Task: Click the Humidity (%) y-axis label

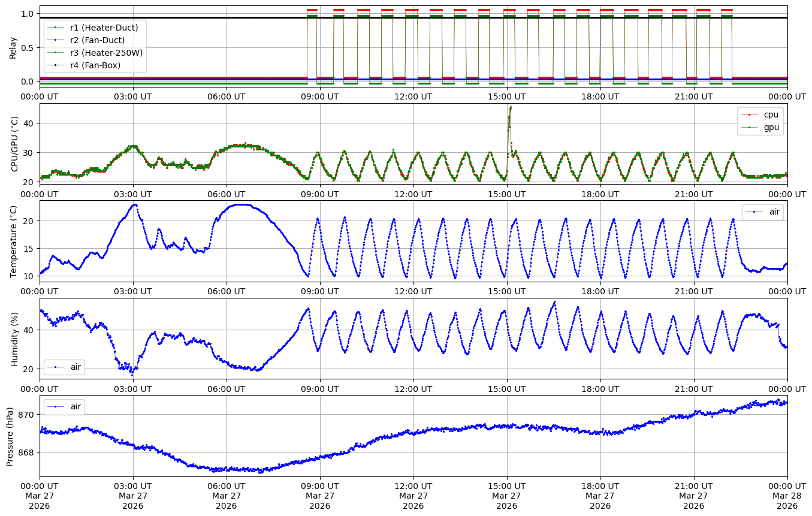Action: tap(14, 339)
